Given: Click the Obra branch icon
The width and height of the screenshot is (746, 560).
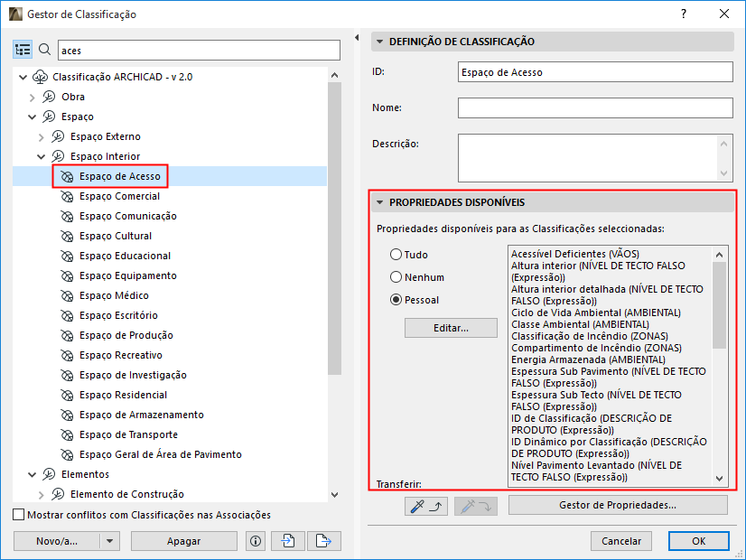Looking at the screenshot, I should coord(49,97).
